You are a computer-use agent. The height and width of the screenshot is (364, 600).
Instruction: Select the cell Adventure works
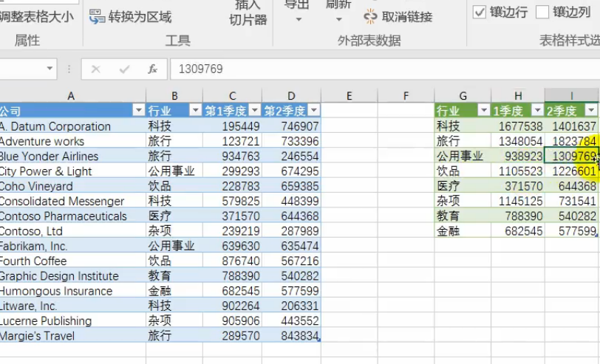[72, 141]
